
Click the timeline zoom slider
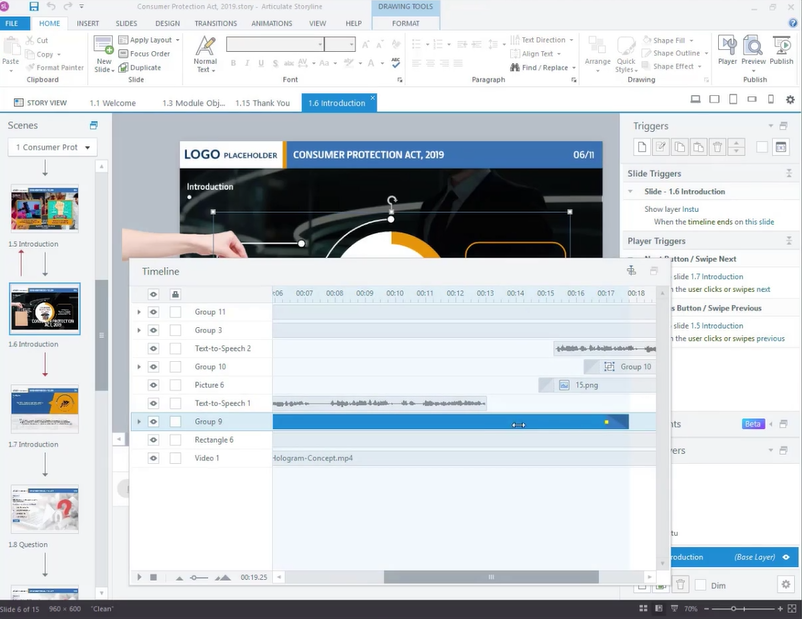coord(198,578)
